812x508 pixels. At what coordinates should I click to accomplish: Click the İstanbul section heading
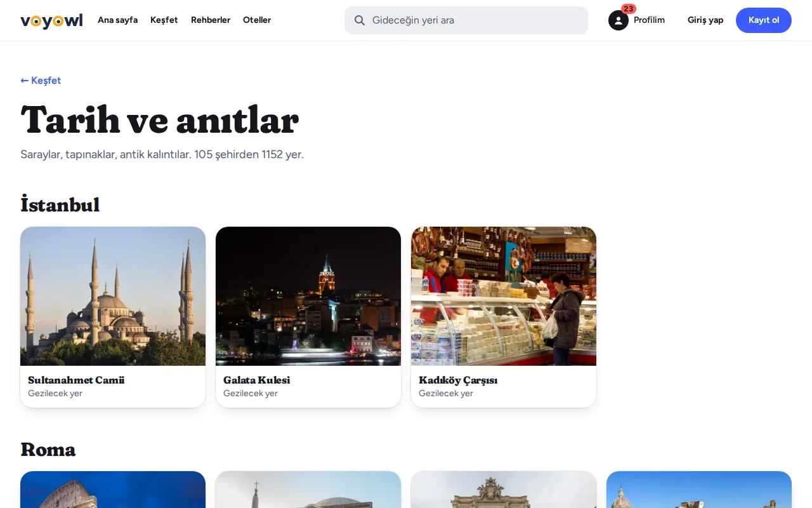(60, 205)
